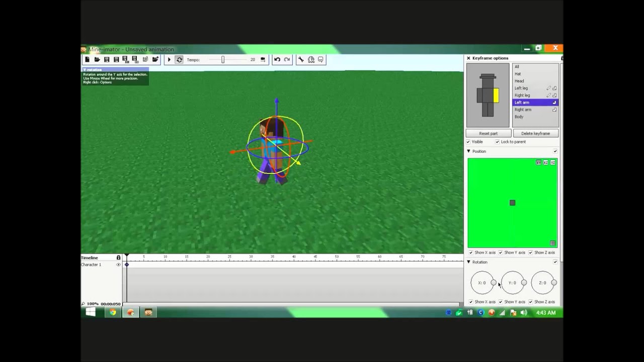Toggle Show X axis under Position pad
This screenshot has width=644, height=362.
(x=471, y=252)
